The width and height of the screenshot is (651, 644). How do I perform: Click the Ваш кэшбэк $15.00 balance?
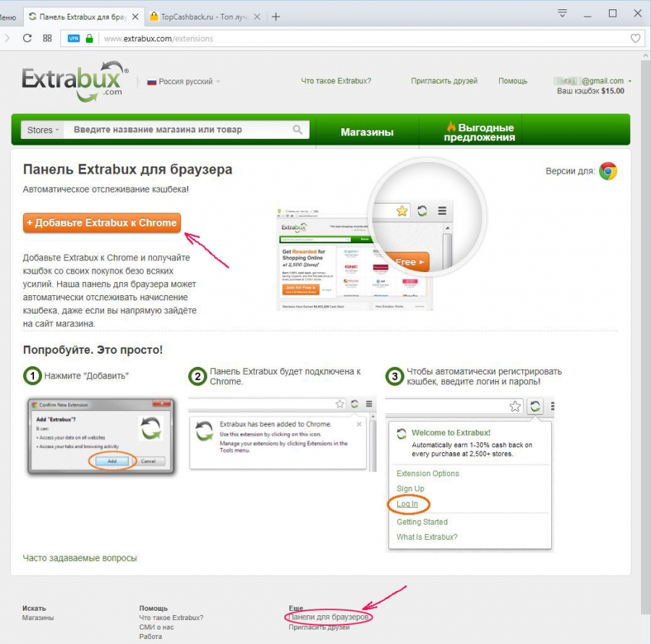(590, 91)
